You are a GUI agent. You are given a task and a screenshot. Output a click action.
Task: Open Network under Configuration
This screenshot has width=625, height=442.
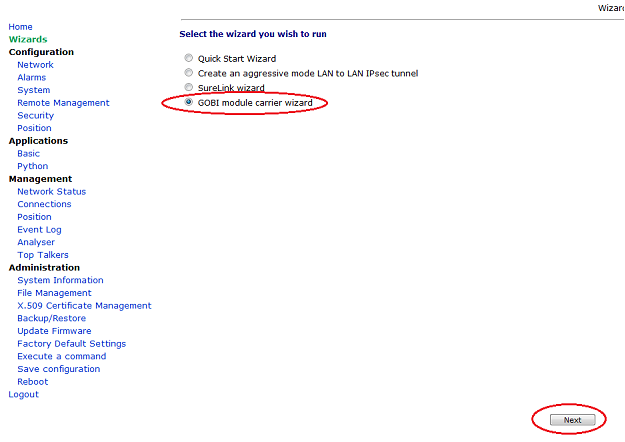pos(35,65)
